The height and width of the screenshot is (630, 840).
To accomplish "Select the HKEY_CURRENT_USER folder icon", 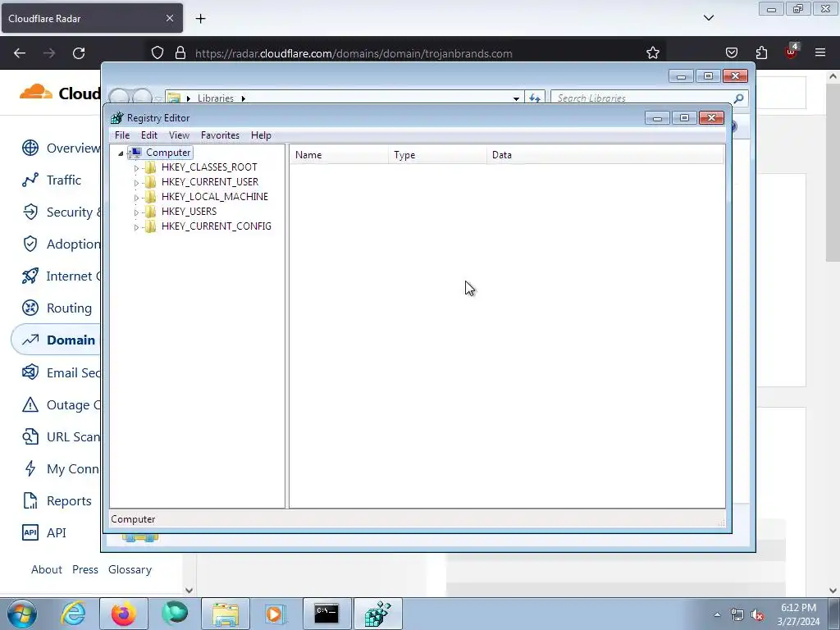I will click(x=151, y=182).
